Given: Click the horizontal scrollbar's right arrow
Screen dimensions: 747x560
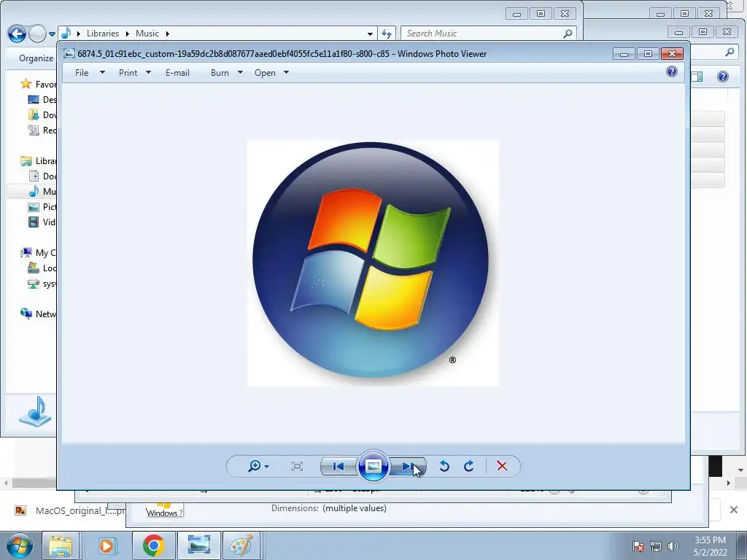Looking at the screenshot, I should click(x=729, y=483).
